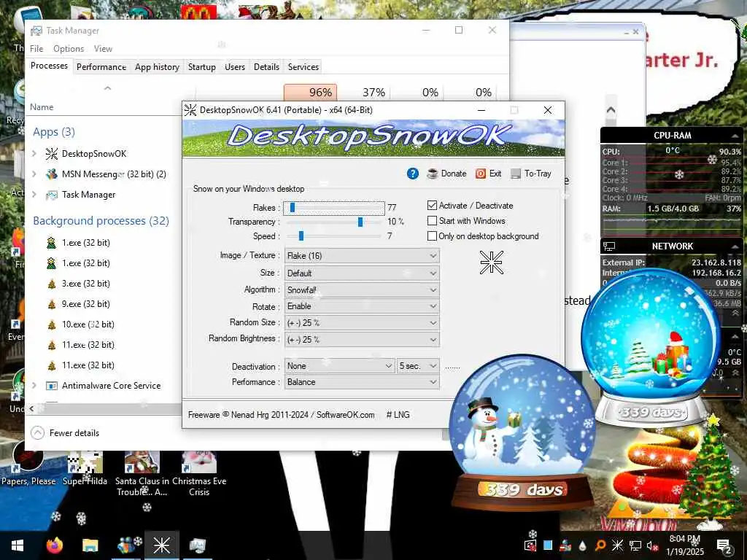747x560 pixels.
Task: Open the 5 sec. delay dropdown
Action: click(418, 366)
